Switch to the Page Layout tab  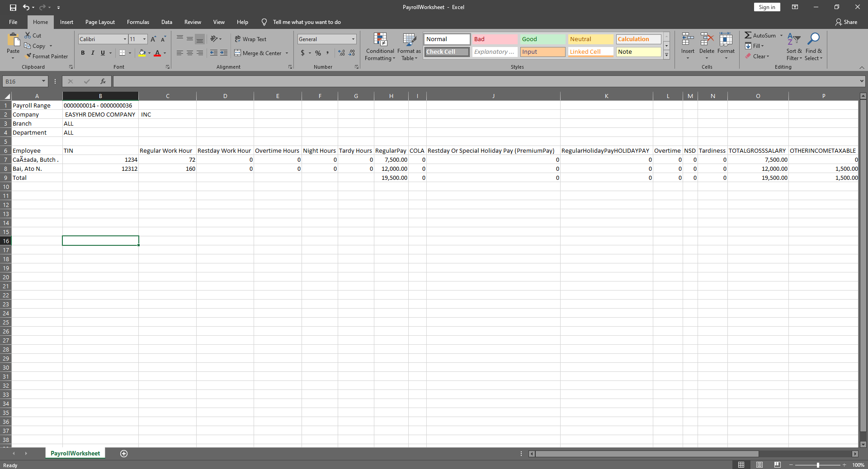[100, 22]
